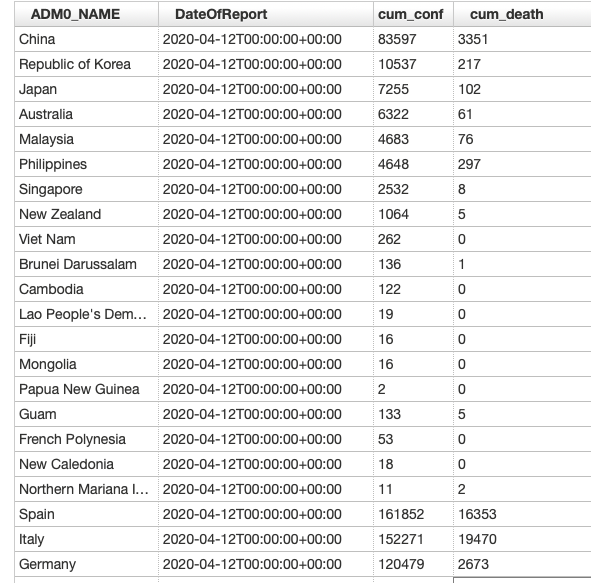Click the Brunei Darussalam cell
Screen dimensions: 591x583
(86, 264)
